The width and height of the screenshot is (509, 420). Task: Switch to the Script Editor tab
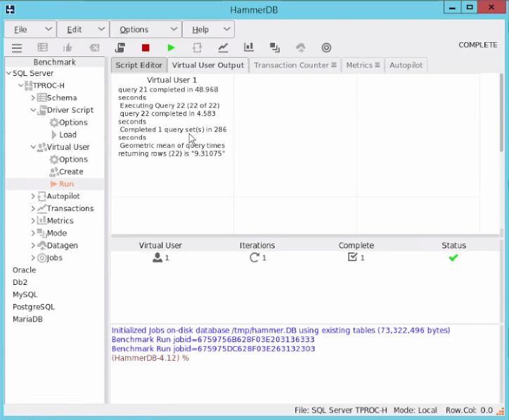(139, 65)
